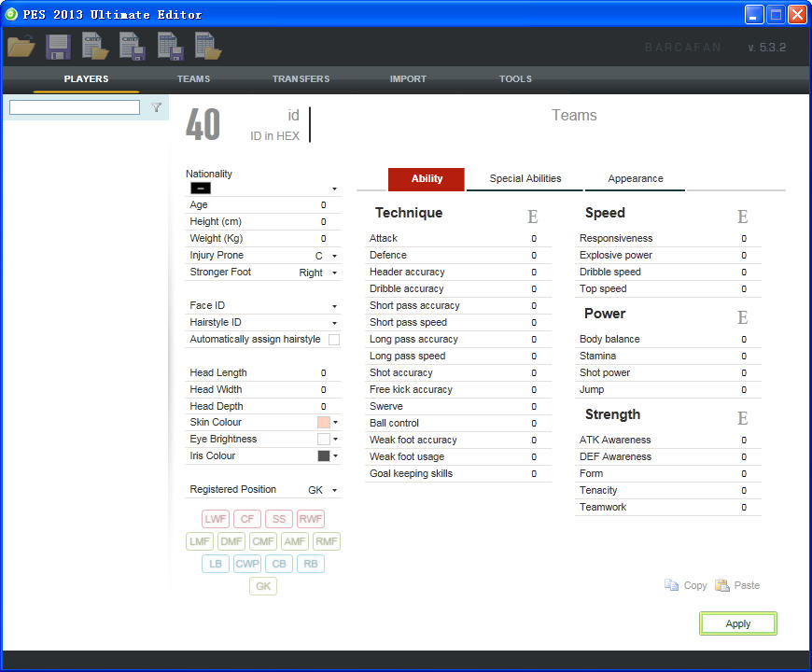Switch to the PLAYERS tab
Viewport: 812px width, 672px height.
pyautogui.click(x=86, y=78)
